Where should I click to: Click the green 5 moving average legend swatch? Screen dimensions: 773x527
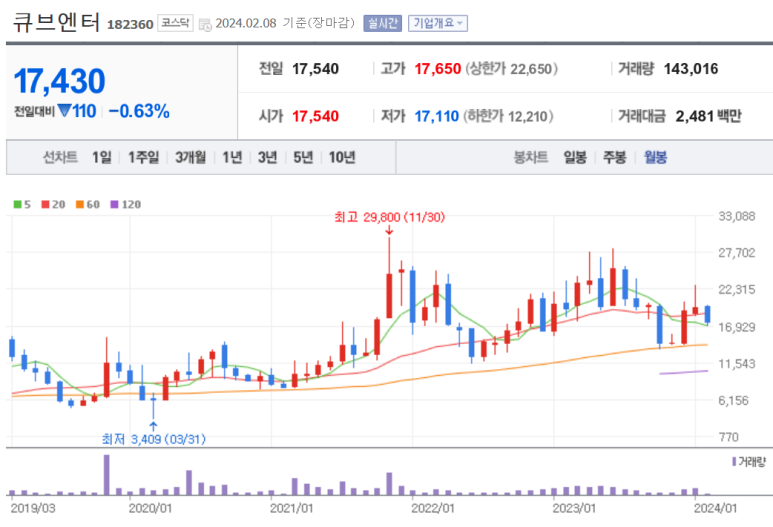(17, 204)
